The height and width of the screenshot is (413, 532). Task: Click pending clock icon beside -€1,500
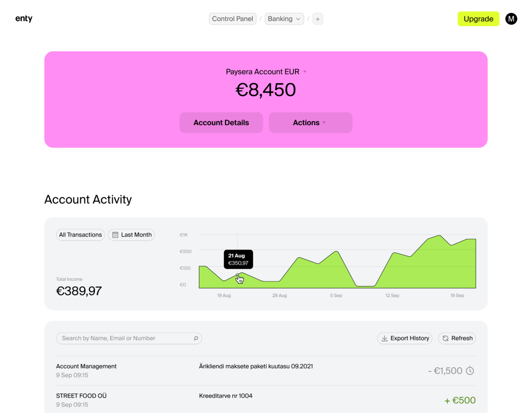point(470,371)
